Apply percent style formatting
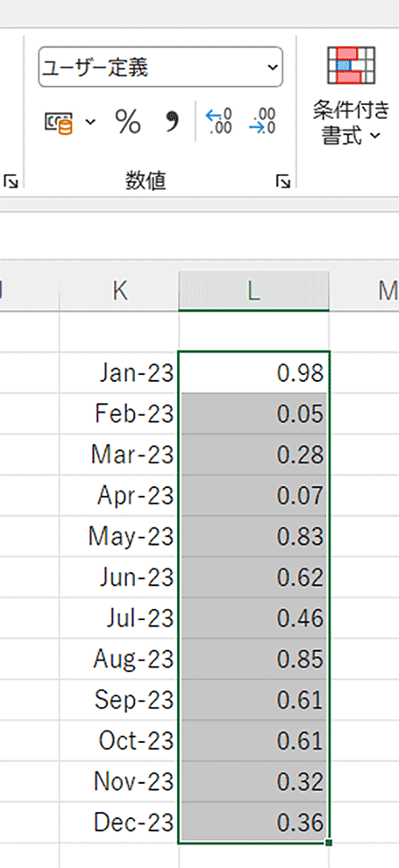 coord(127,122)
